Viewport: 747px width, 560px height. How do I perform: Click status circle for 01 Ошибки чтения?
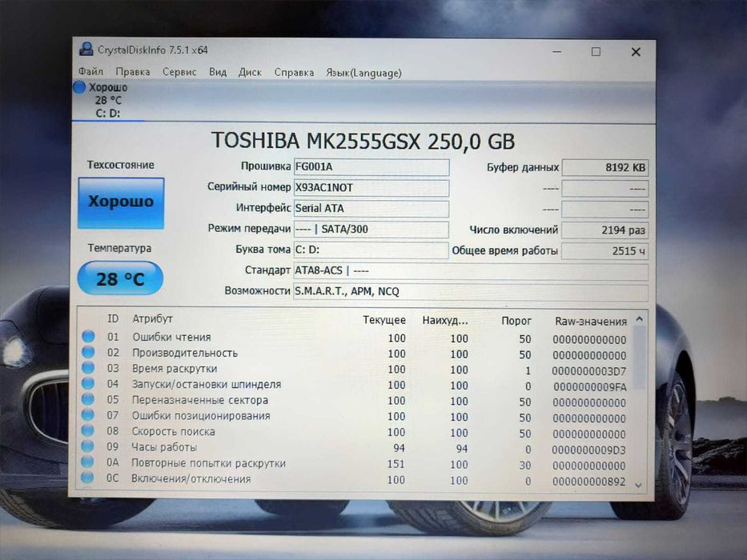[x=88, y=336]
